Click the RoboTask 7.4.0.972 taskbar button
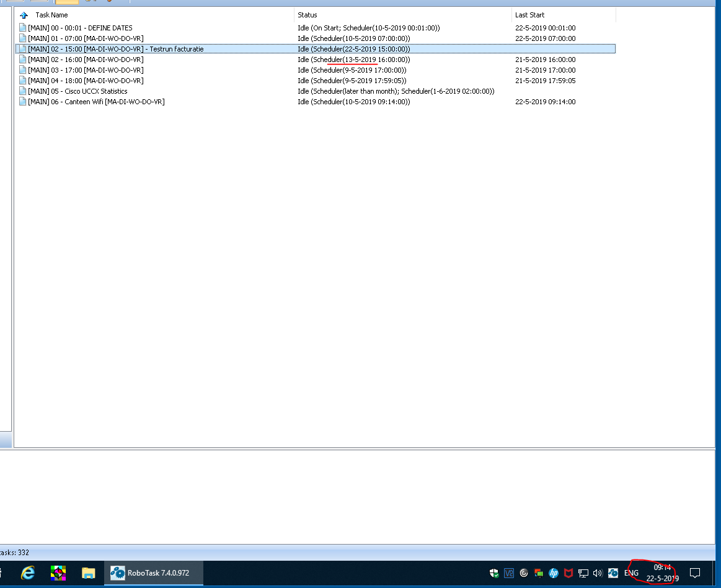721x588 pixels. [x=151, y=573]
